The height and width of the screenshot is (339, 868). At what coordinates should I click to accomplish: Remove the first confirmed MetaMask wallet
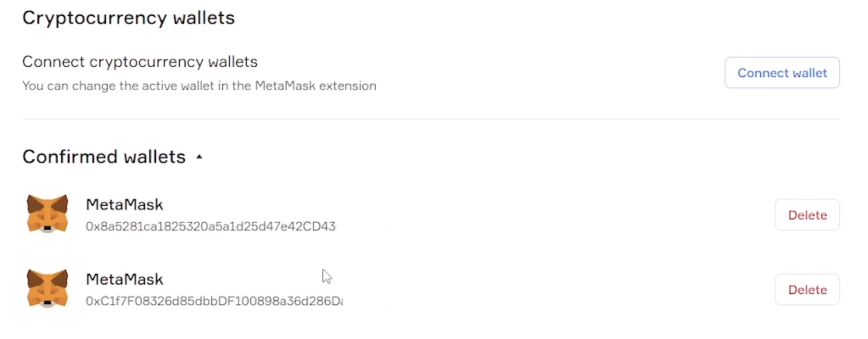807,215
